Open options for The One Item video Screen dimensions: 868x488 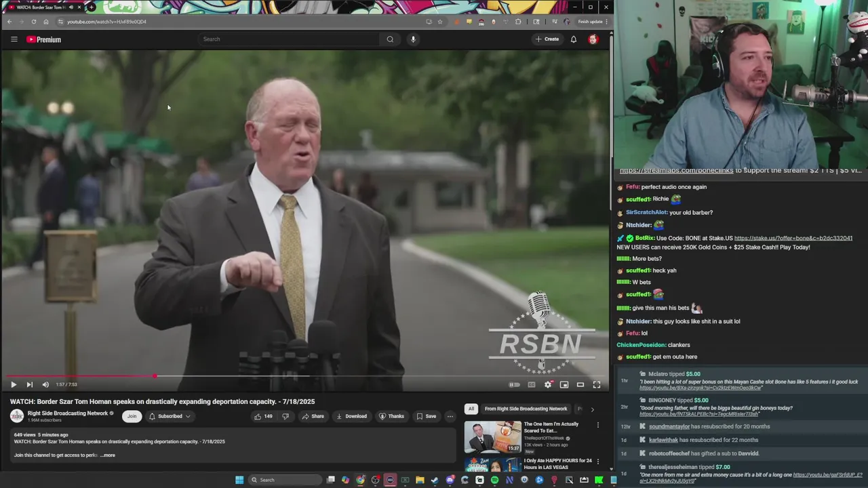click(x=597, y=425)
